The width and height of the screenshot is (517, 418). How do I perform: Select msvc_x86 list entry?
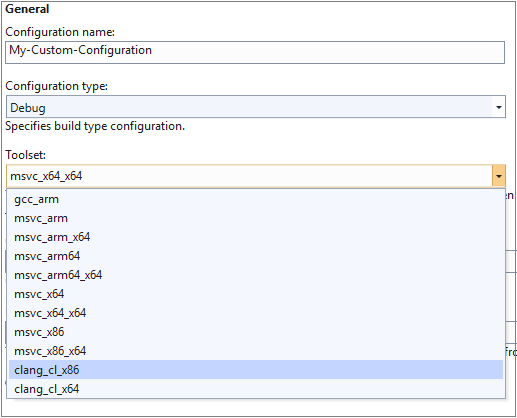click(x=256, y=332)
